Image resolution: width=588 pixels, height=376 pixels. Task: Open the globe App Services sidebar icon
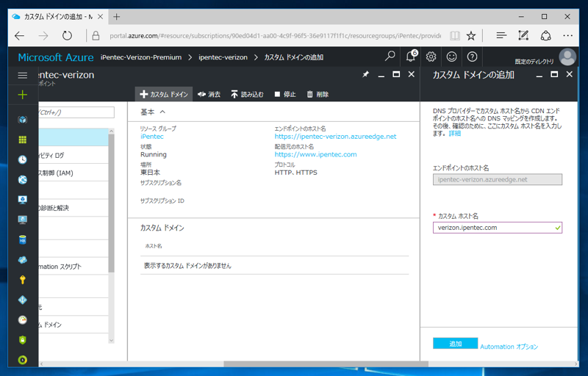pos(23,180)
